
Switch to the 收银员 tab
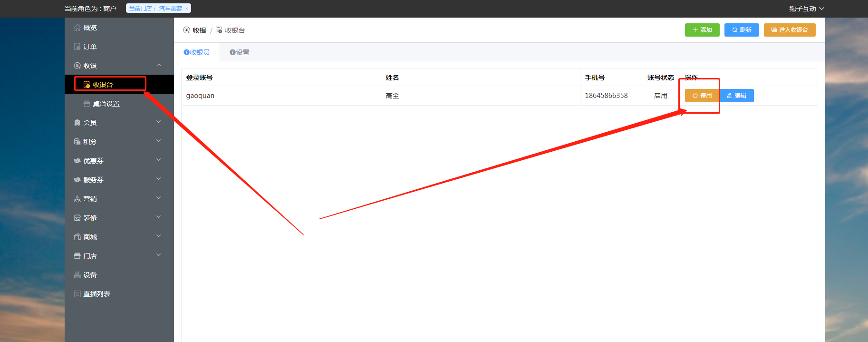pyautogui.click(x=197, y=52)
